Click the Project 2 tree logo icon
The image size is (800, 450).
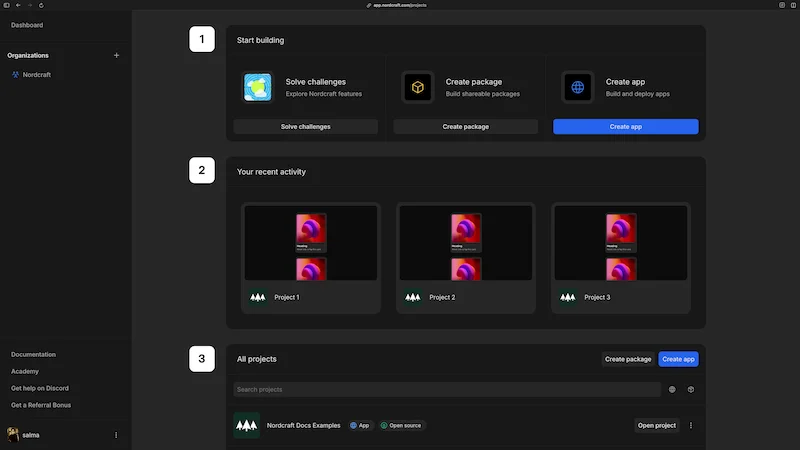pyautogui.click(x=413, y=297)
